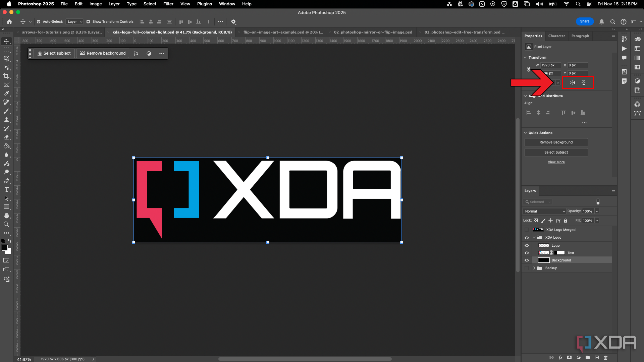Open the Image menu
The width and height of the screenshot is (644, 362).
pyautogui.click(x=96, y=4)
